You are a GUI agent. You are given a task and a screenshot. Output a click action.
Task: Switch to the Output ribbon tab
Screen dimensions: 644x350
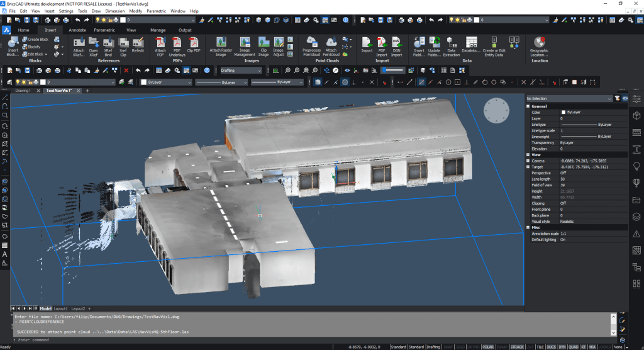click(x=185, y=30)
